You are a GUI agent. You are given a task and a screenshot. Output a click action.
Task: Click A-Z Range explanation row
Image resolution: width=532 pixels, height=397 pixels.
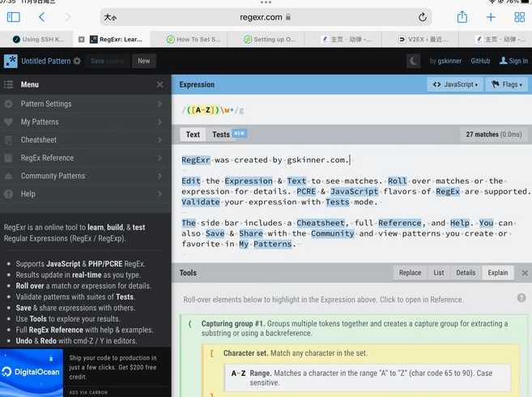point(367,378)
